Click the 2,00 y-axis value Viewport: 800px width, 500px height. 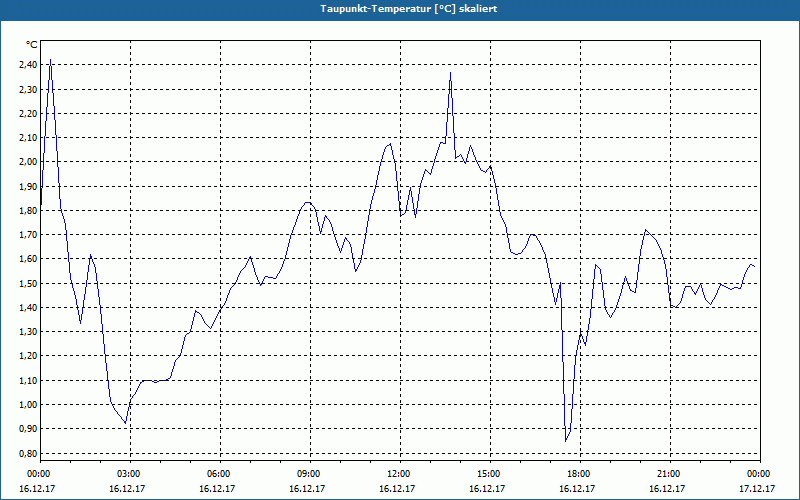29,162
